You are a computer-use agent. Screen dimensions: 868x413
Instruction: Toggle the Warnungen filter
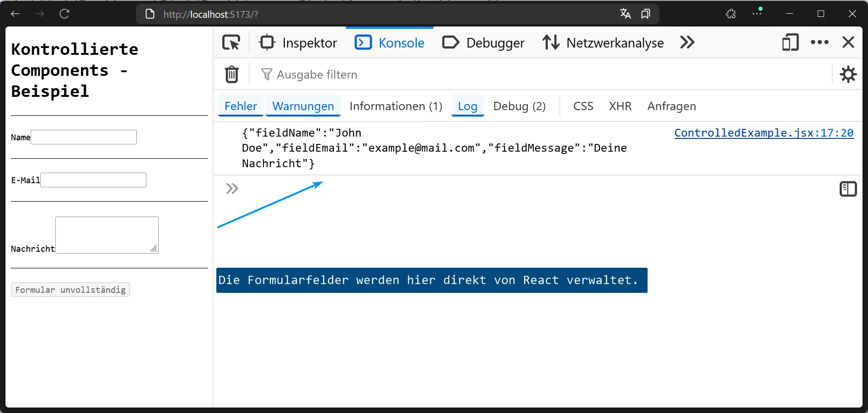coord(303,106)
